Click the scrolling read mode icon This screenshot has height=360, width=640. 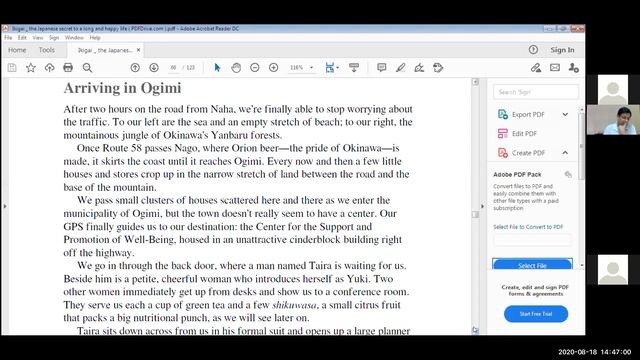(x=354, y=68)
